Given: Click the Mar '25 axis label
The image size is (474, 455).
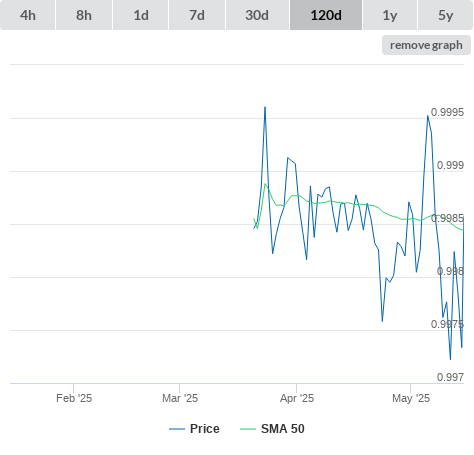Looking at the screenshot, I should click(x=180, y=398).
